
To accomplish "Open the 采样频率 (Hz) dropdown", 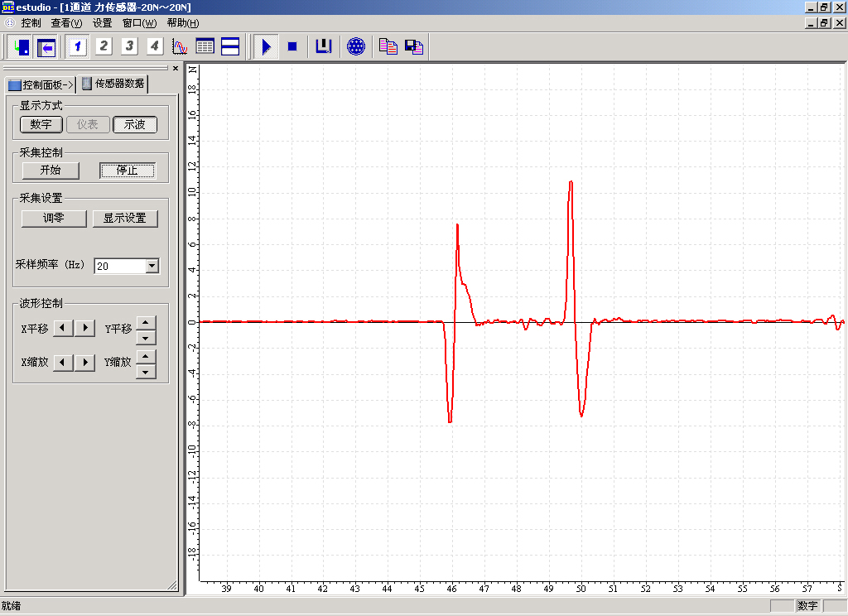I will (x=152, y=266).
